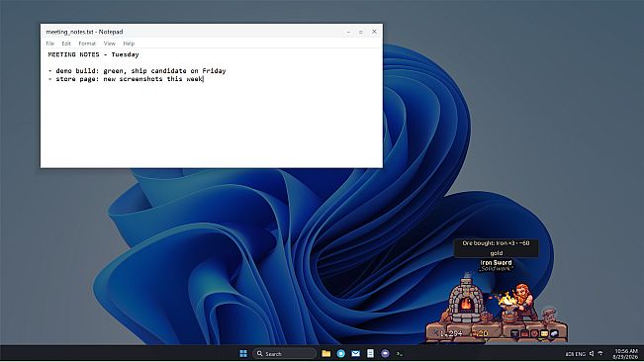Click the anvil icon in game bar
The height and width of the screenshot is (362, 644).
(514, 333)
